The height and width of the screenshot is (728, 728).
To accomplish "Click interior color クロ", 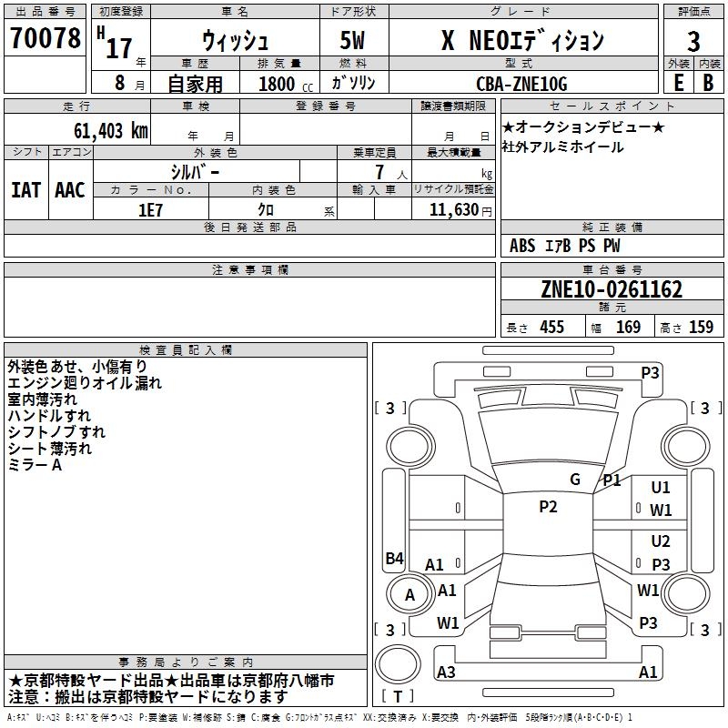I will [266, 210].
